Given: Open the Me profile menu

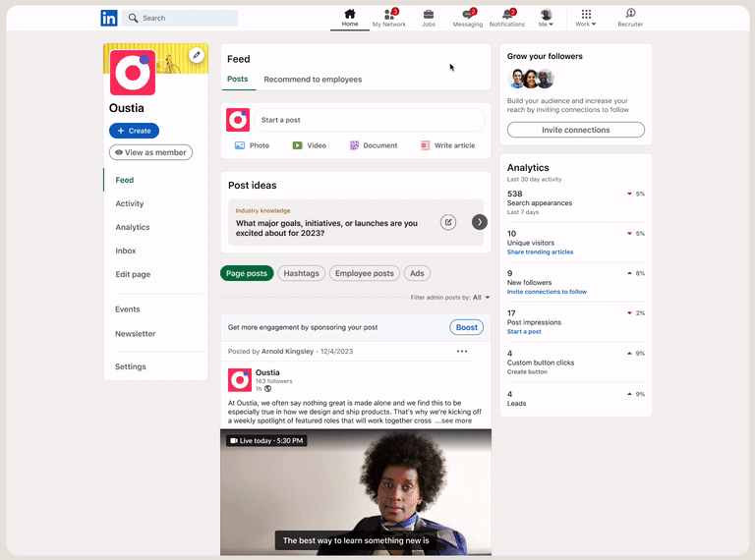Looking at the screenshot, I should point(546,18).
